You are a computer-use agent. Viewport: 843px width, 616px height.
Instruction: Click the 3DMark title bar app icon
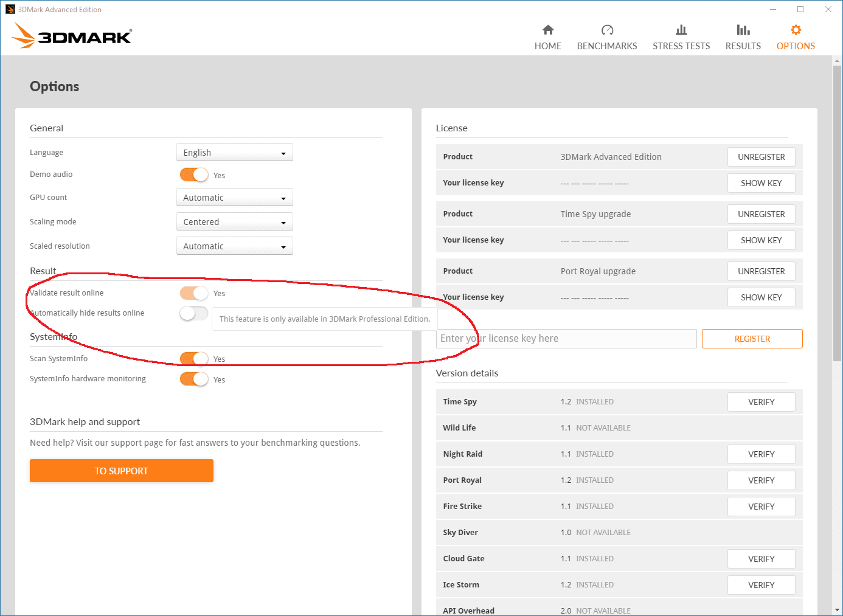tap(10, 9)
